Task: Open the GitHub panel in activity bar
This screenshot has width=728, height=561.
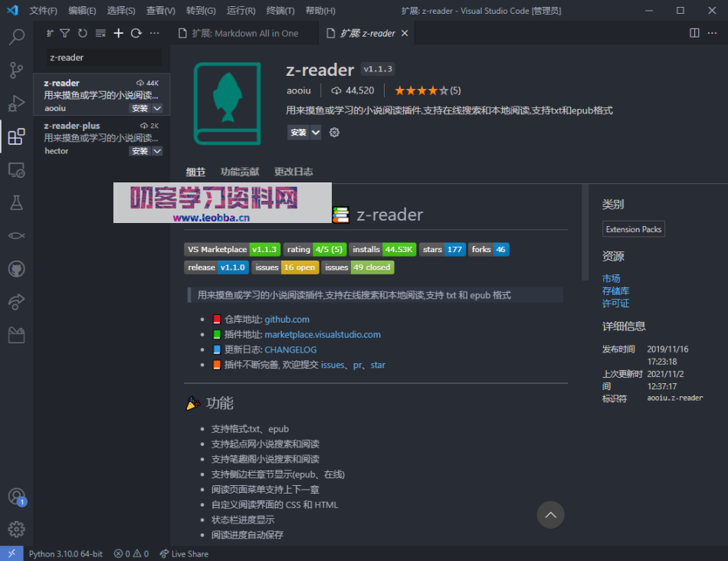Action: click(x=16, y=269)
